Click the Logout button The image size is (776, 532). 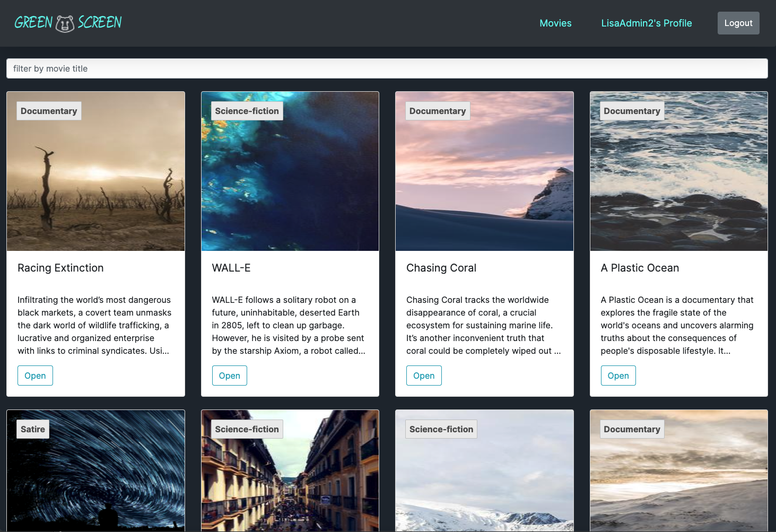point(738,23)
